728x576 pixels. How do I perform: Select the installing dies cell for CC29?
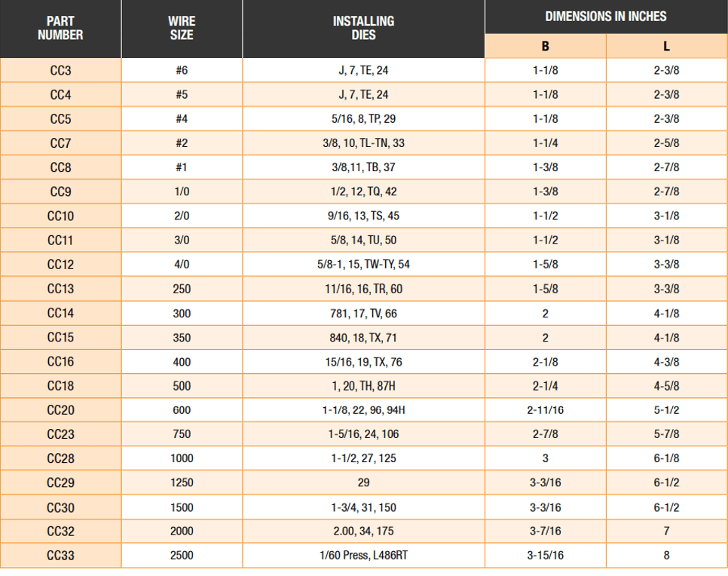pyautogui.click(x=363, y=483)
